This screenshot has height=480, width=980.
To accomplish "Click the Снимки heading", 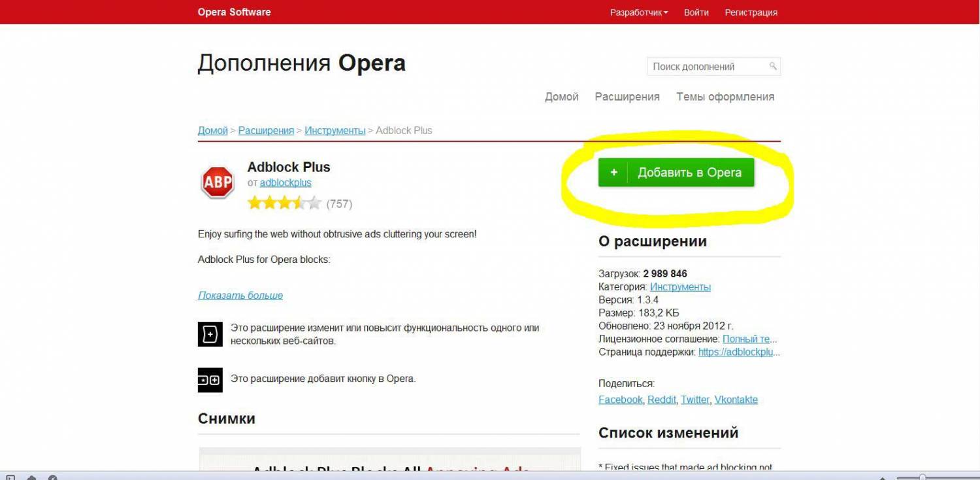I will [x=227, y=419].
